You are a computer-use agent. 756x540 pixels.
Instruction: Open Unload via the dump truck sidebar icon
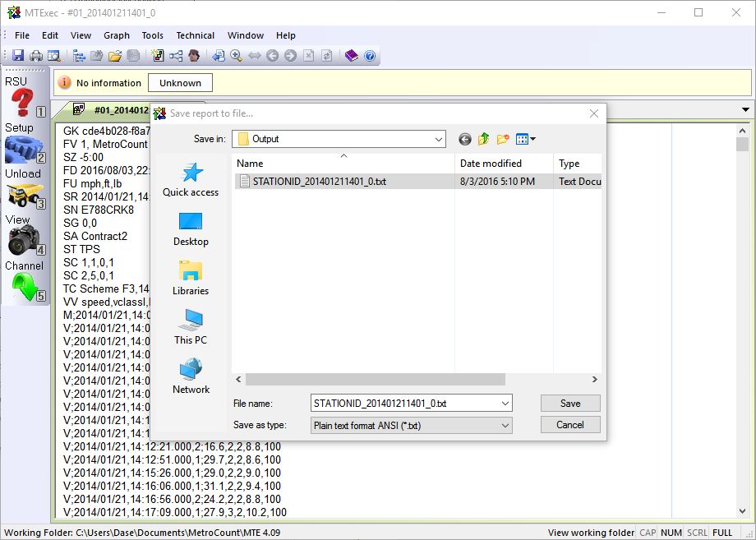pyautogui.click(x=23, y=195)
